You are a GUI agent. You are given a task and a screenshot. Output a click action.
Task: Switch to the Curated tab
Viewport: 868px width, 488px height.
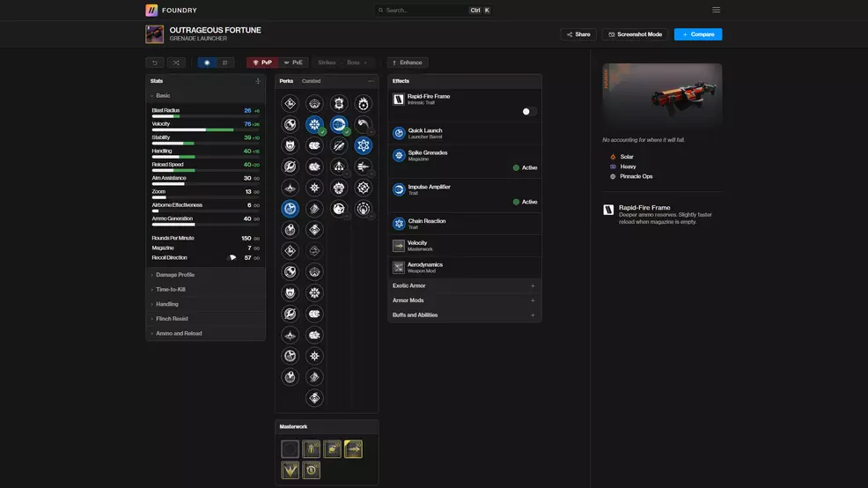click(311, 81)
